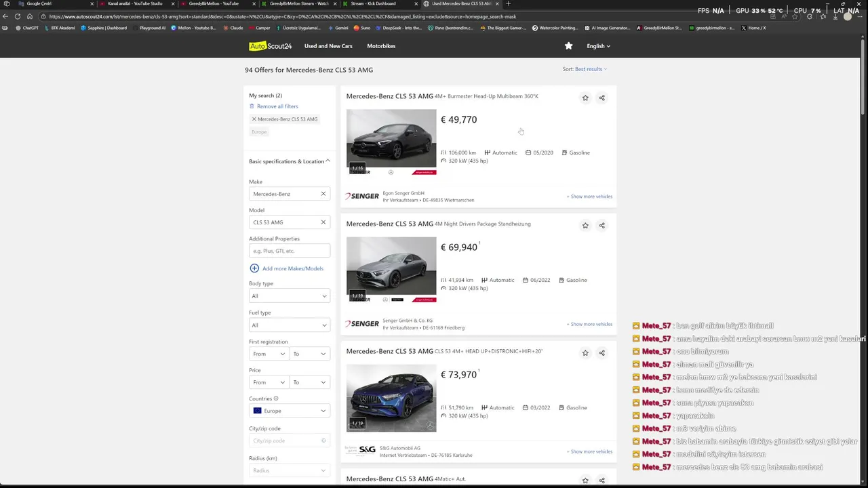868x488 pixels.
Task: Open the ChatGPT bookmark
Action: coord(27,28)
